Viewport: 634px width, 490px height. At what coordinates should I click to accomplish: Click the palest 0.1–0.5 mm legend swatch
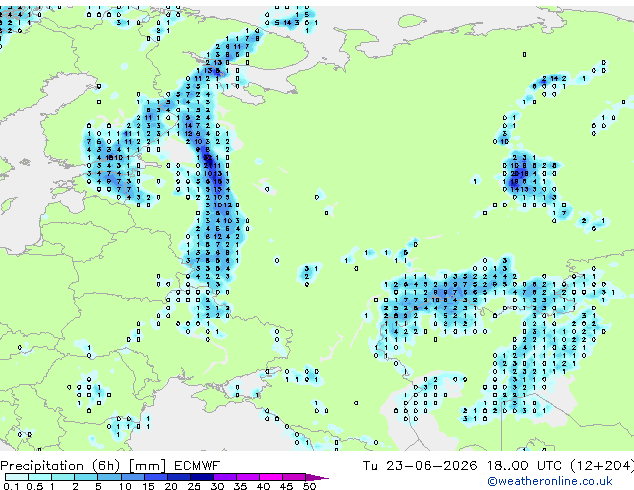click(x=17, y=477)
